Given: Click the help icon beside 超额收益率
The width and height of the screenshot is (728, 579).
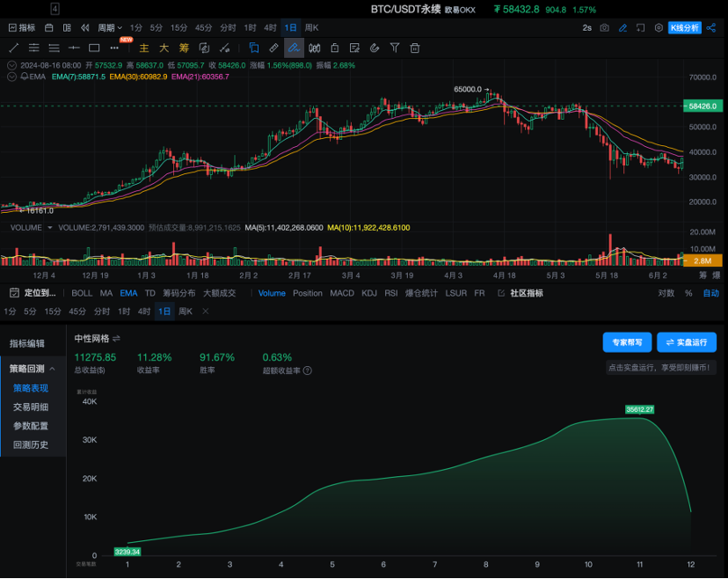Looking at the screenshot, I should [x=307, y=370].
